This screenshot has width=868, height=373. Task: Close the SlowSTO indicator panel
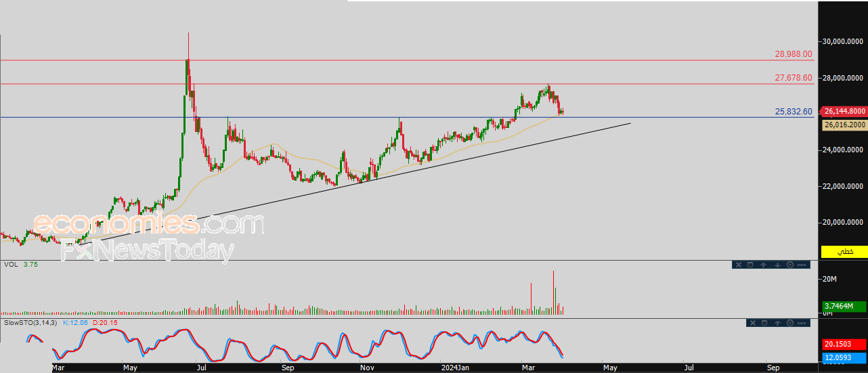[753, 323]
